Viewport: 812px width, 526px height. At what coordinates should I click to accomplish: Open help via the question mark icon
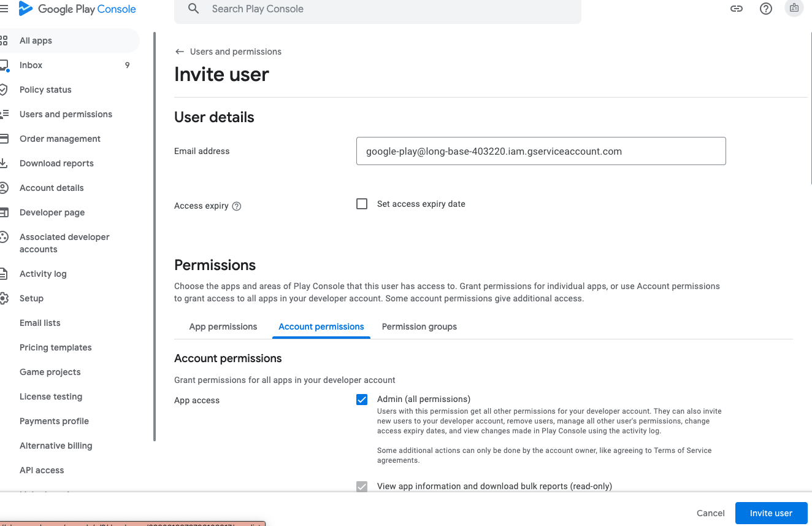coord(765,9)
